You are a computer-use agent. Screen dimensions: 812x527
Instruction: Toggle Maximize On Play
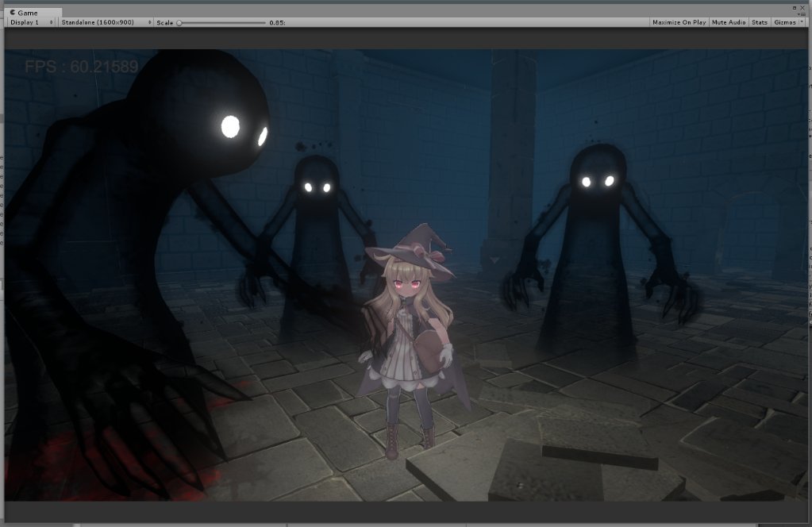point(679,22)
